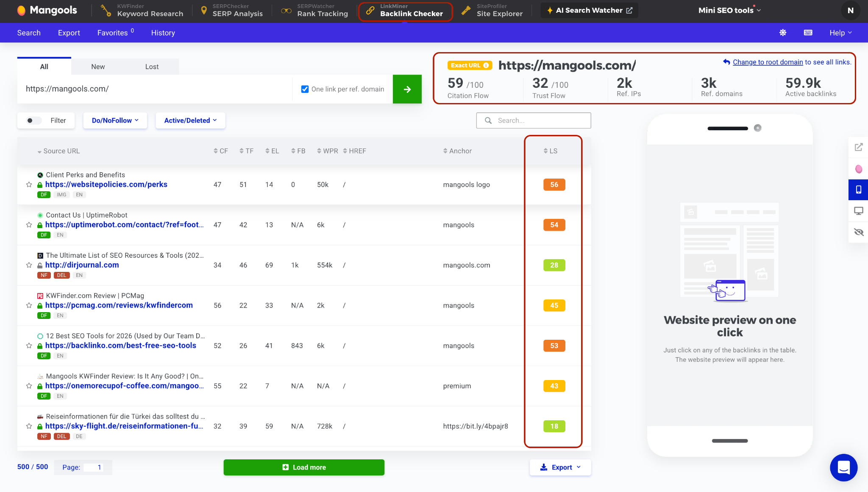Open the uptimerobot.com contact link
This screenshot has height=492, width=868.
click(125, 225)
